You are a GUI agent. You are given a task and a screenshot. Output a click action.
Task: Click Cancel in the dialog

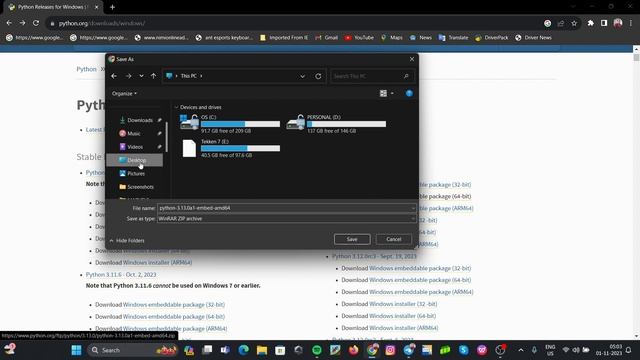coord(393,239)
